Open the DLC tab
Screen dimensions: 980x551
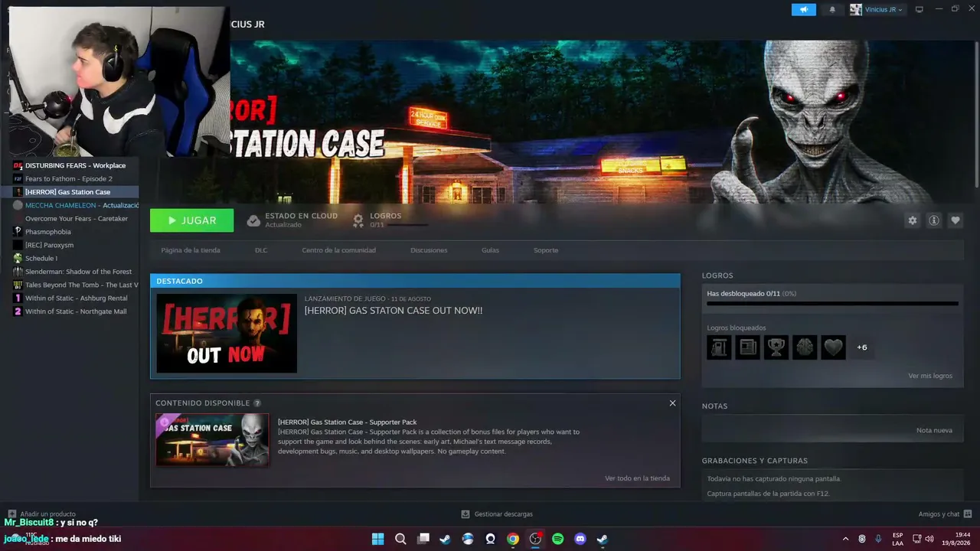coord(261,250)
